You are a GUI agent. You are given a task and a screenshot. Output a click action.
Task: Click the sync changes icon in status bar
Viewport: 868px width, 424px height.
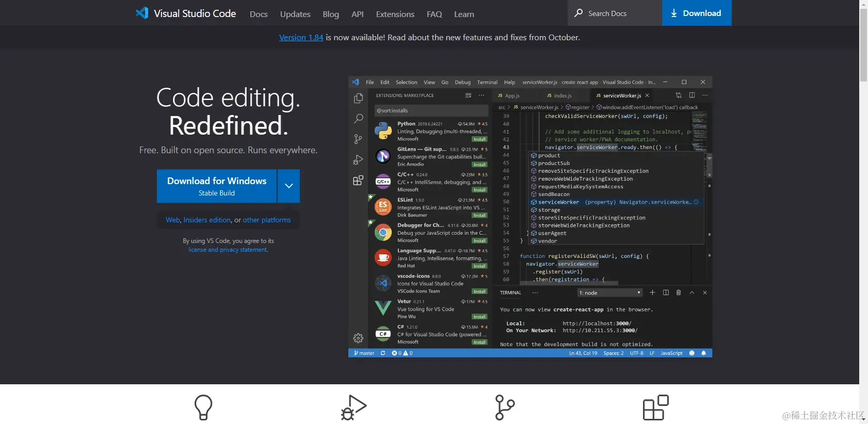click(383, 353)
